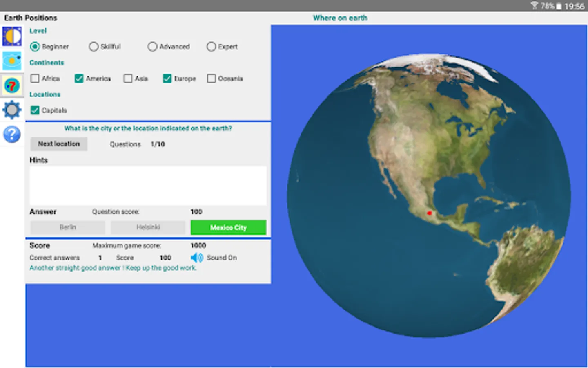
Task: Click the red location marker on globe
Action: tap(429, 213)
